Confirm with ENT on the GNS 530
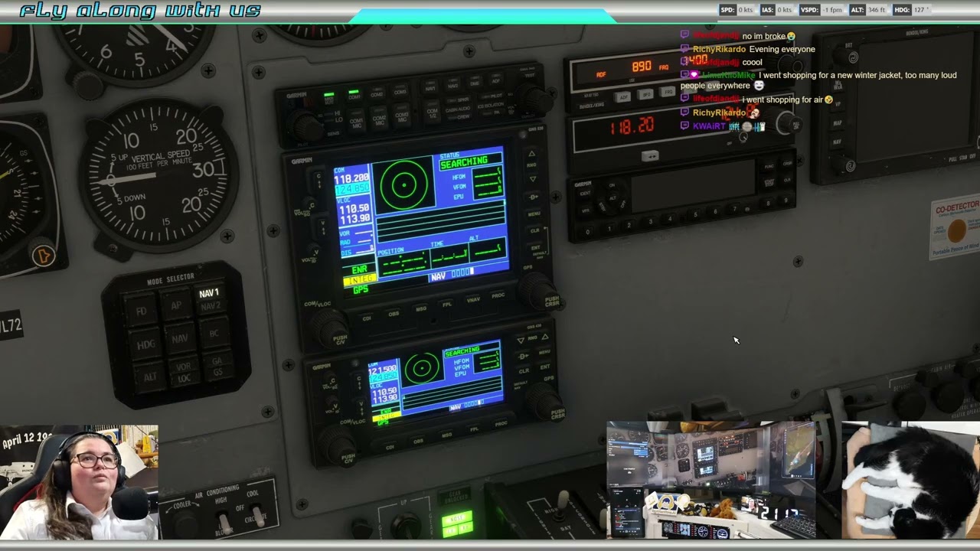Screen dimensions: 980x551 [x=535, y=247]
